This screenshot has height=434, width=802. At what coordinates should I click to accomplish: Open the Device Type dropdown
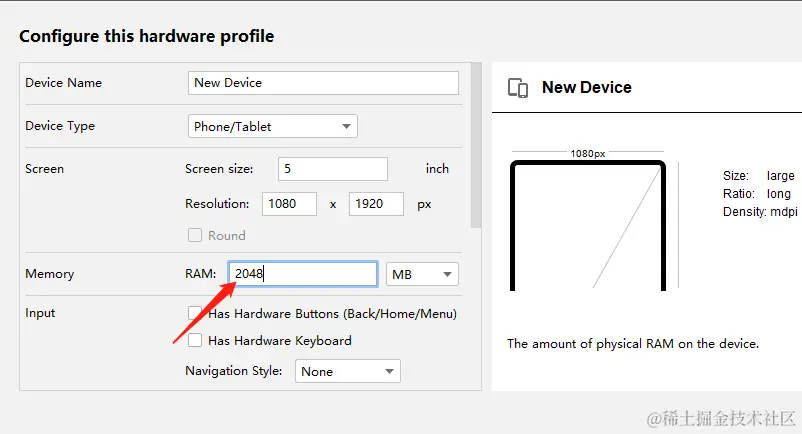273,126
